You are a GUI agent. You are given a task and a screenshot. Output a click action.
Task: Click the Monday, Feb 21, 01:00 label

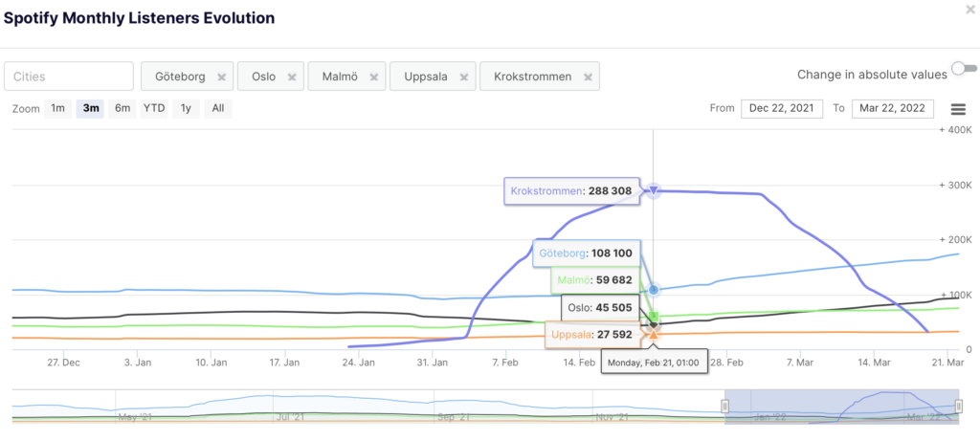pyautogui.click(x=655, y=363)
